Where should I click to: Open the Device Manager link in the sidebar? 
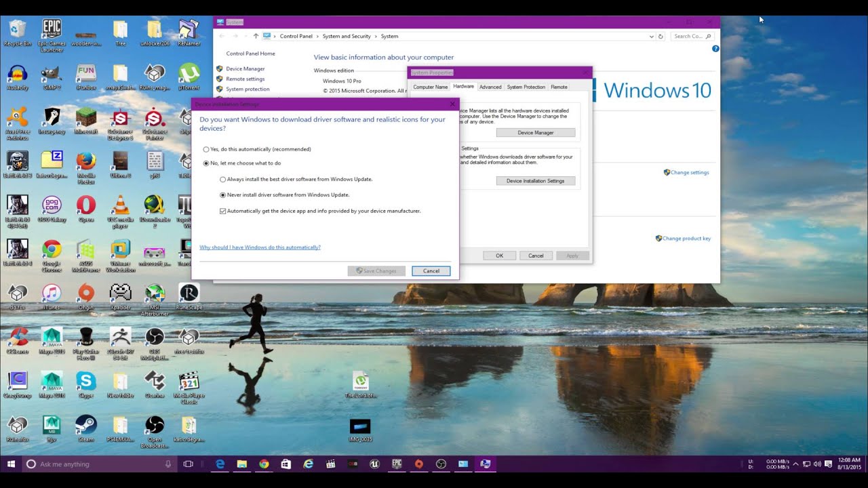[245, 69]
